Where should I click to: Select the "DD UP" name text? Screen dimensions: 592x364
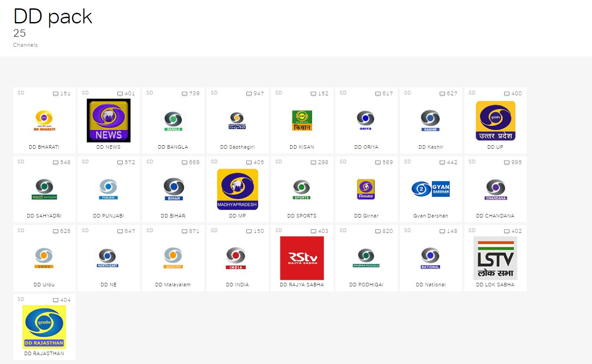495,147
